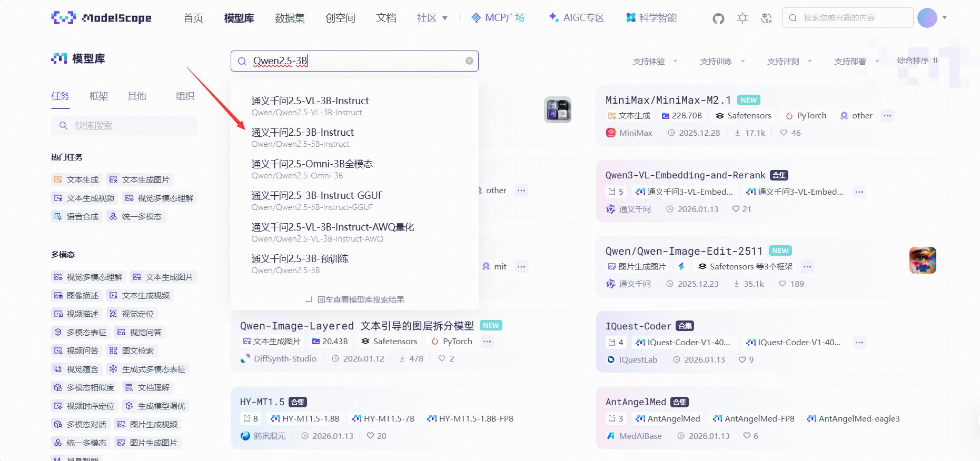Click the top global search field

click(848, 18)
